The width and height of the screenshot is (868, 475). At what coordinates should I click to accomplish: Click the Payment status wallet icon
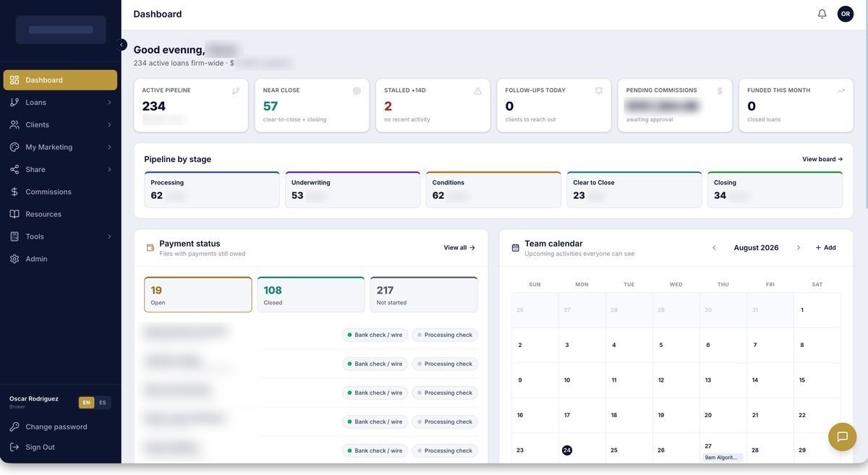pos(150,248)
